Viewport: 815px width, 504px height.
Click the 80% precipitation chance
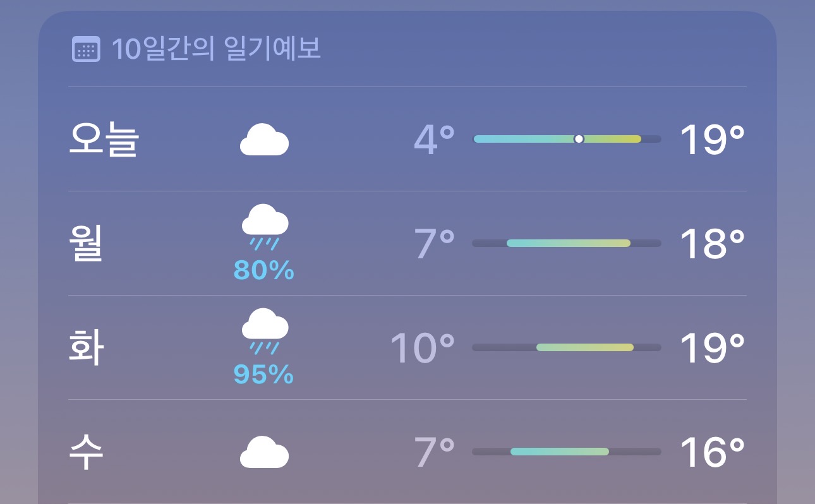coord(263,271)
